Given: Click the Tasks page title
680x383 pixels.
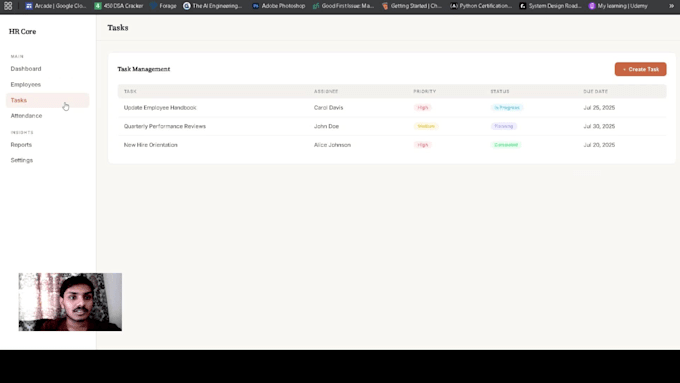Looking at the screenshot, I should pos(118,28).
